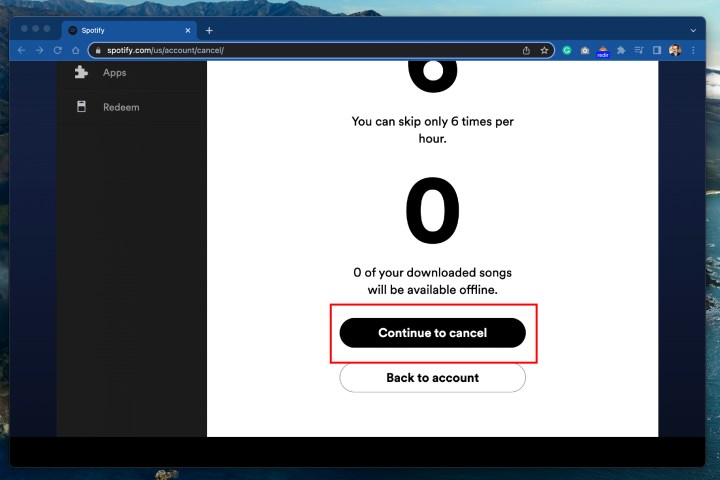Open the Grammarly extension icon
This screenshot has height=480, width=720.
(x=567, y=50)
